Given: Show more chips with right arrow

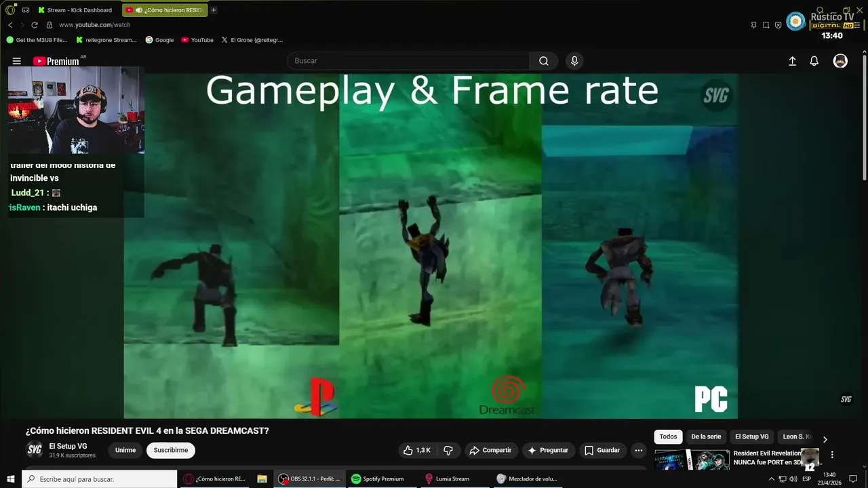Looking at the screenshot, I should click(x=825, y=439).
